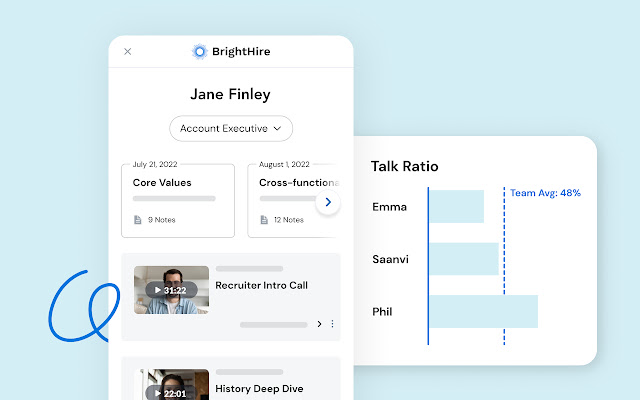Image resolution: width=640 pixels, height=400 pixels.
Task: Click the 22:01 play badge
Action: pos(171,393)
